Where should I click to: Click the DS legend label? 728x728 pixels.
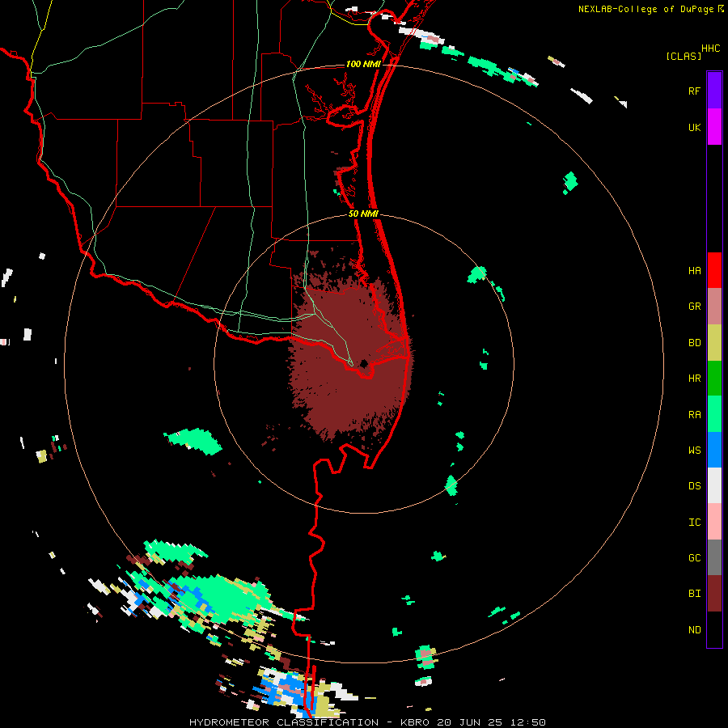(x=694, y=486)
